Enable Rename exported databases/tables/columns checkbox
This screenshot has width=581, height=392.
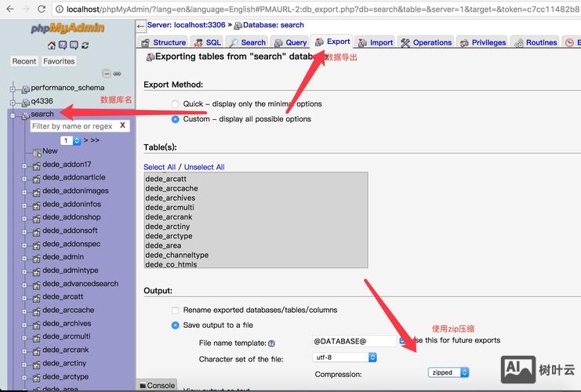[x=176, y=310]
